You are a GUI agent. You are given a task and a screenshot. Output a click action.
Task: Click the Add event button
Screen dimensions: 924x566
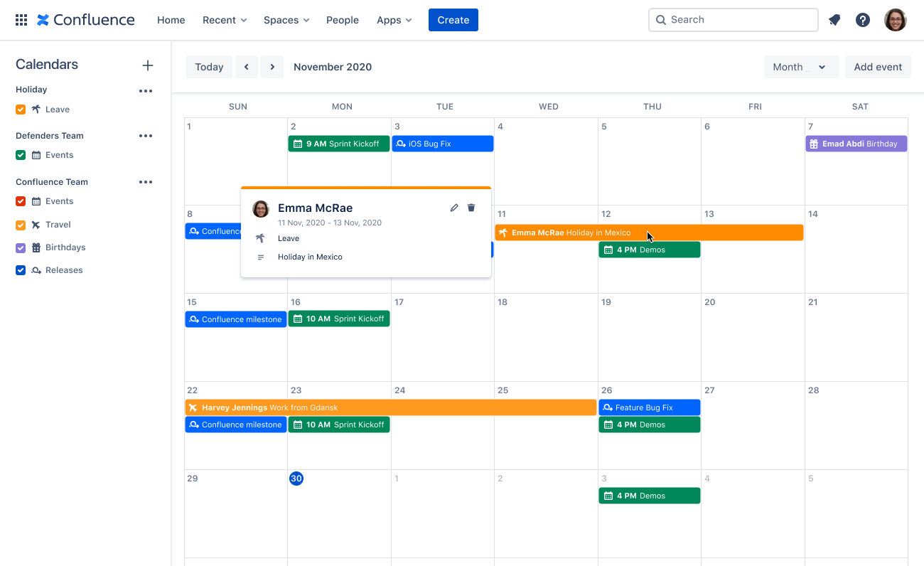pyautogui.click(x=878, y=66)
